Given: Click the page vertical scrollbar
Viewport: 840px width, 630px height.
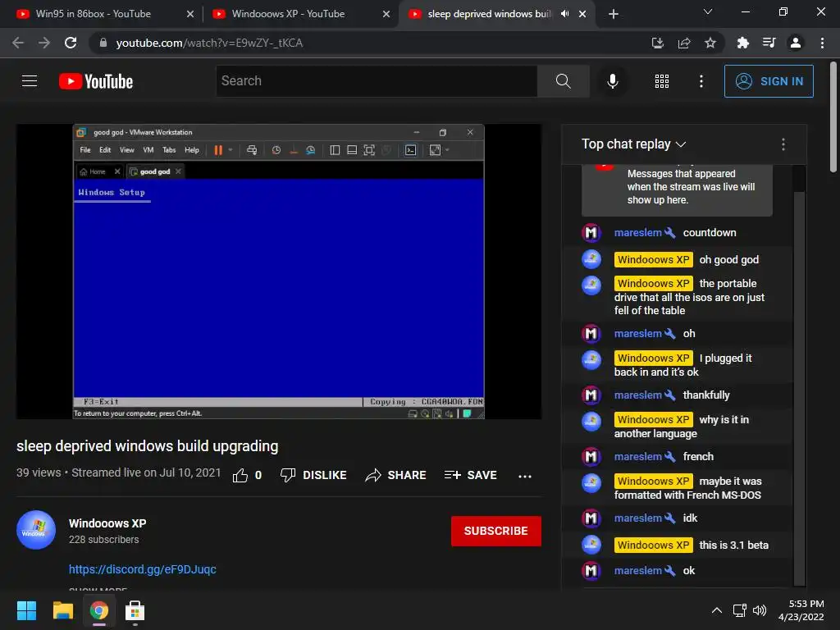Looking at the screenshot, I should point(833,118).
